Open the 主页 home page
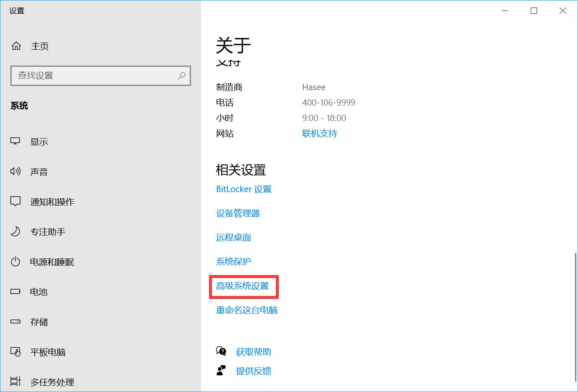Screen dimensions: 578x392 pos(40,46)
